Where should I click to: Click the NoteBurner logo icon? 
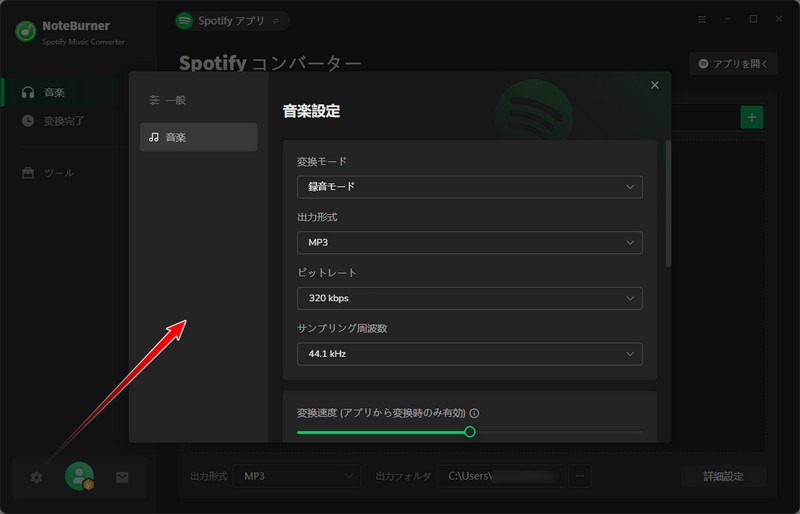(26, 32)
